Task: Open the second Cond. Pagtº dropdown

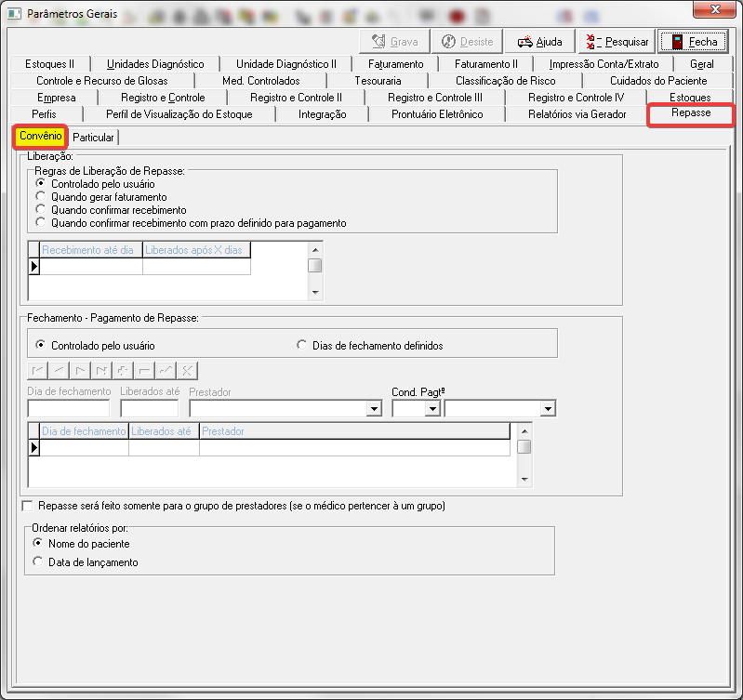Action: click(548, 409)
